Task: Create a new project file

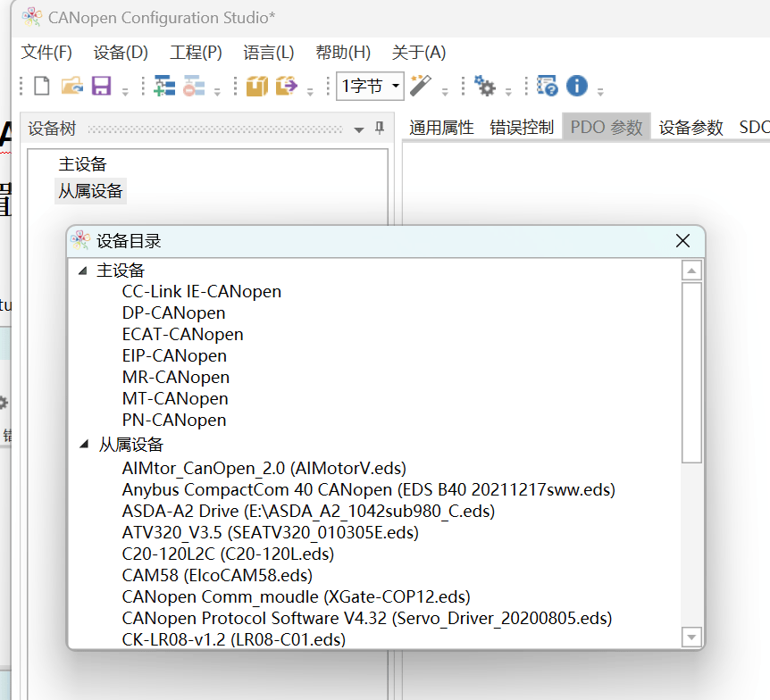Action: (42, 86)
